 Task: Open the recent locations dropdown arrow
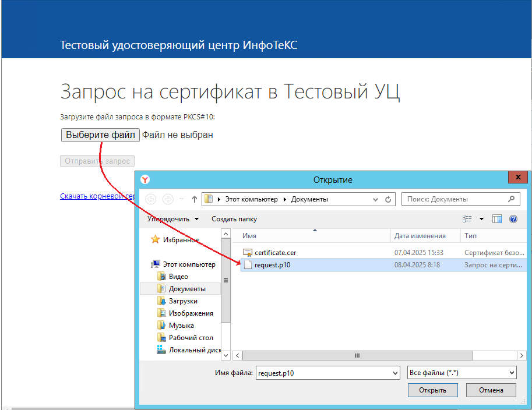182,199
